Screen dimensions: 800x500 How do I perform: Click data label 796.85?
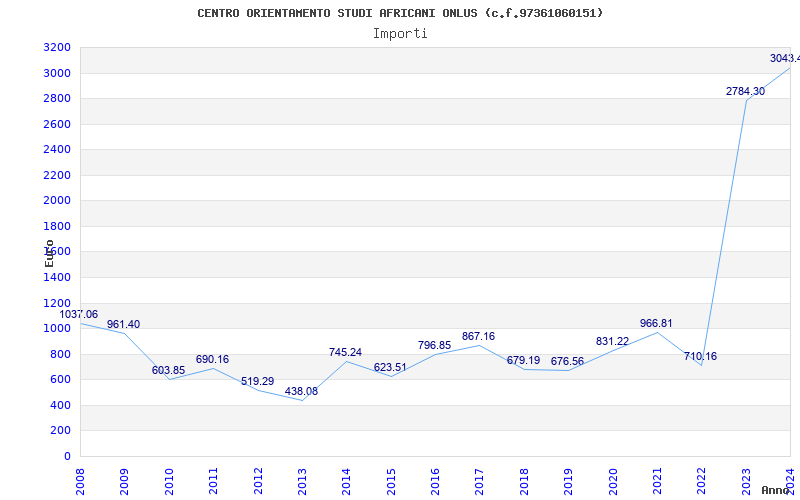pos(434,345)
